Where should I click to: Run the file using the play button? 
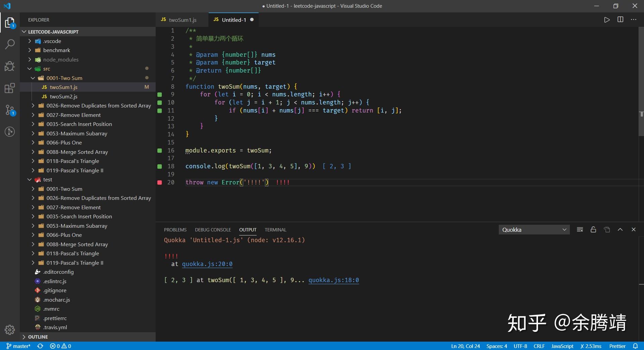click(607, 19)
